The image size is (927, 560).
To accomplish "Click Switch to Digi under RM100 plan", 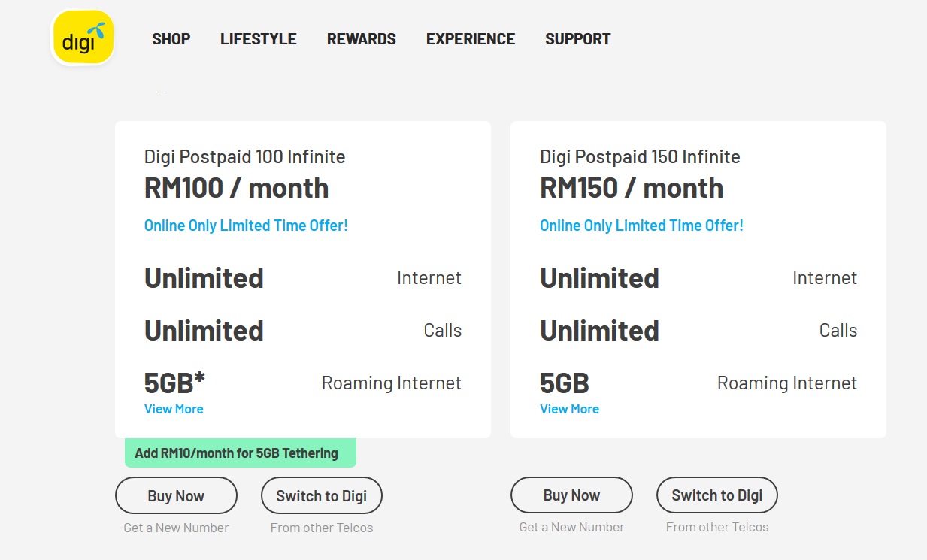I will point(321,495).
